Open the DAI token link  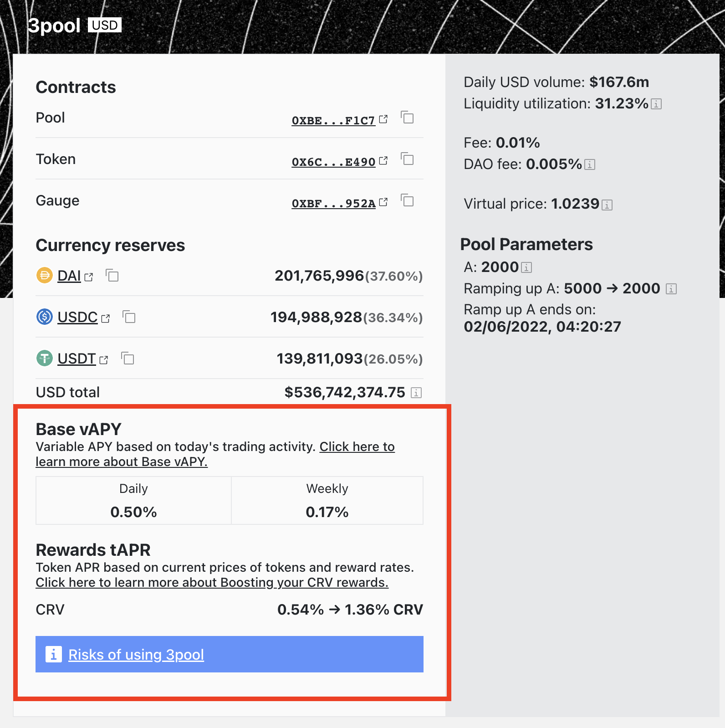click(69, 276)
